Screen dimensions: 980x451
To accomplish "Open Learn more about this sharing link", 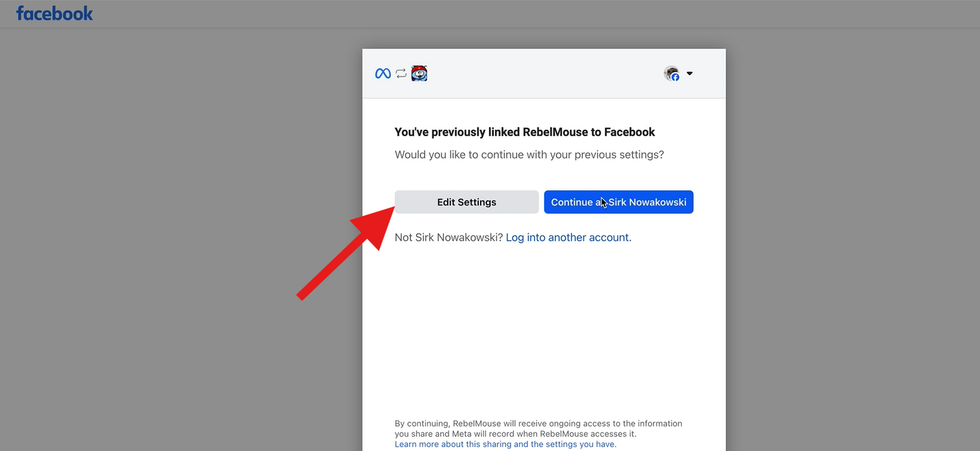I will pyautogui.click(x=505, y=444).
